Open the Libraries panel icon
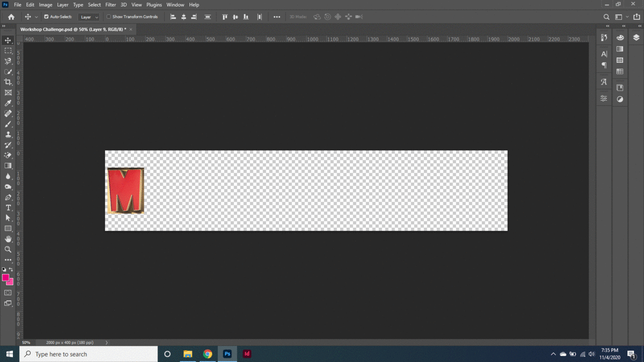This screenshot has height=362, width=644. 620,87
